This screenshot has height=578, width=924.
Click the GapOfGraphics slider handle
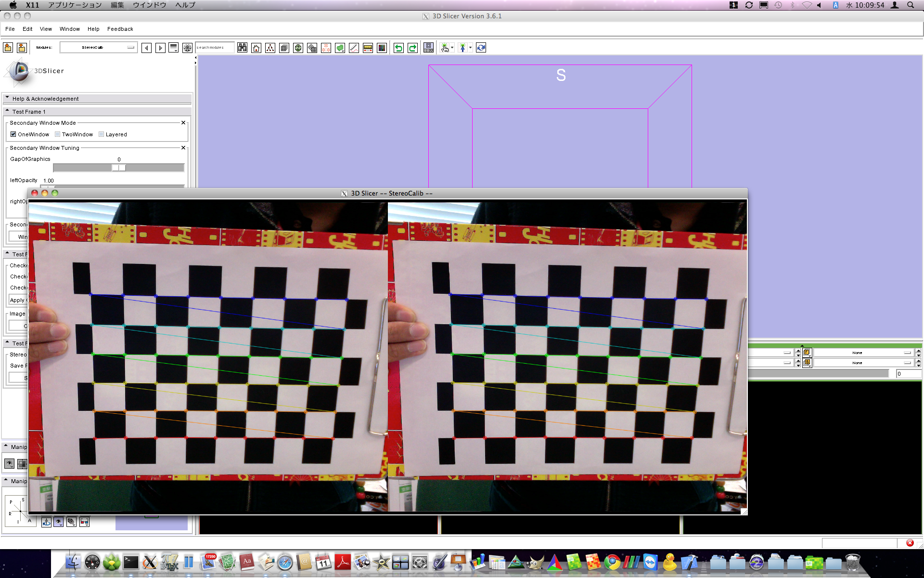tap(118, 168)
